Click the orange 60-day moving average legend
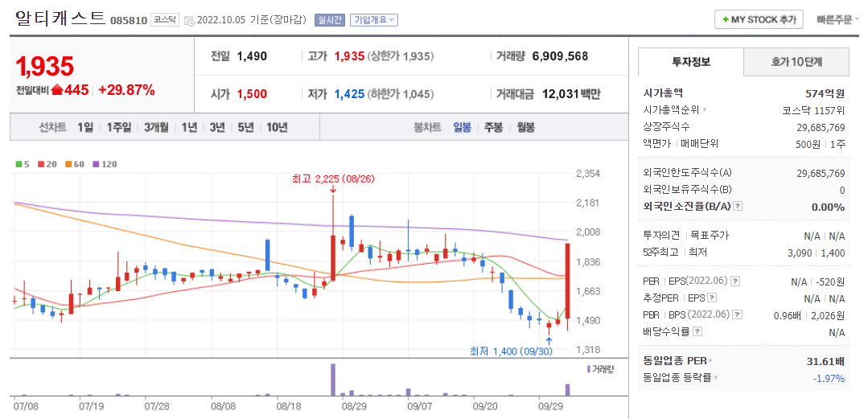Viewport: 868px width, 419px height. 74,164
